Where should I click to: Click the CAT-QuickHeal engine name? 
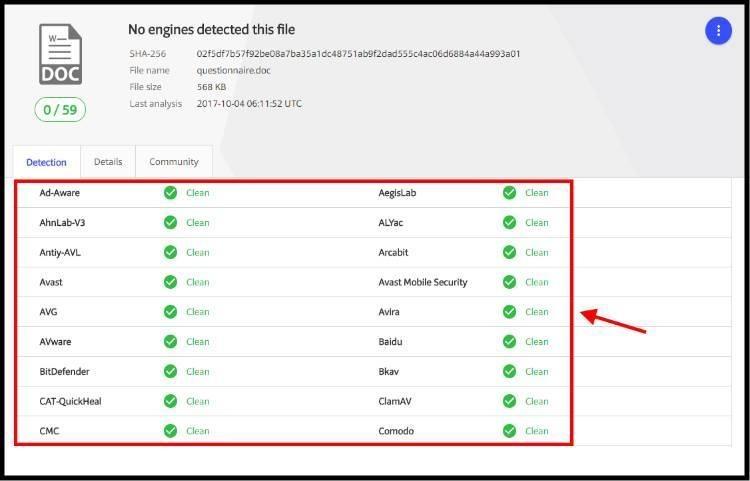[70, 401]
